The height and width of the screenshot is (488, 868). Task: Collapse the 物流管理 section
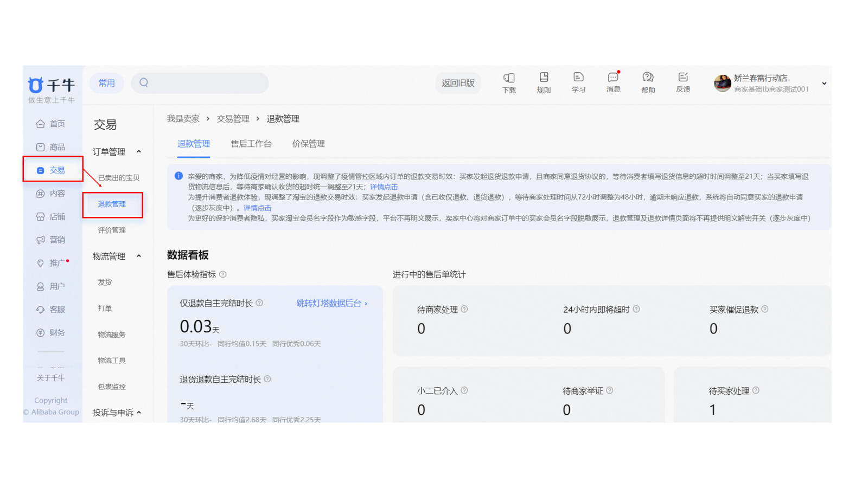coord(139,256)
